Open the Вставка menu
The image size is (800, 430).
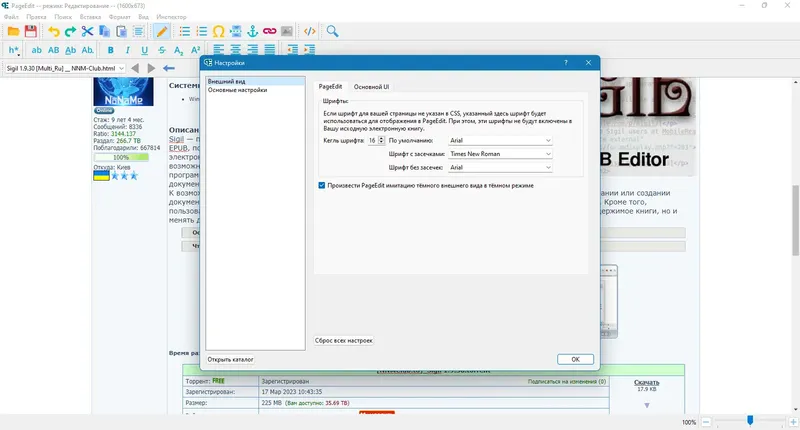click(x=90, y=17)
